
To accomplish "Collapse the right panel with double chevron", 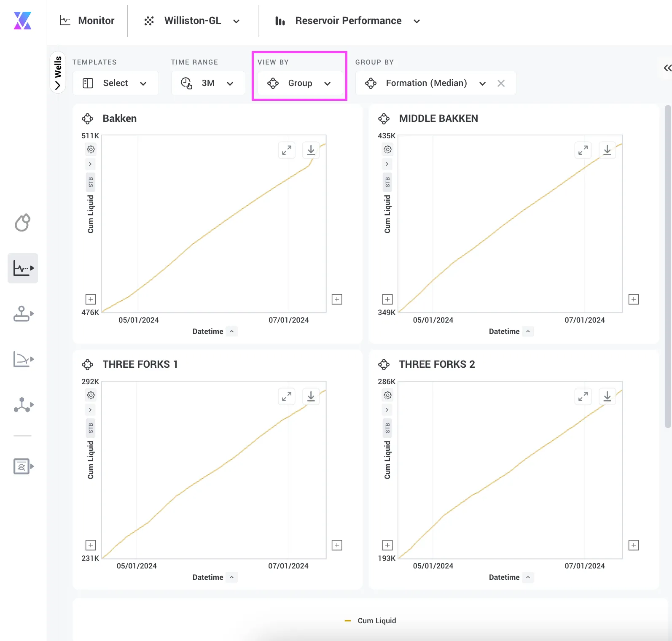I will pyautogui.click(x=667, y=68).
